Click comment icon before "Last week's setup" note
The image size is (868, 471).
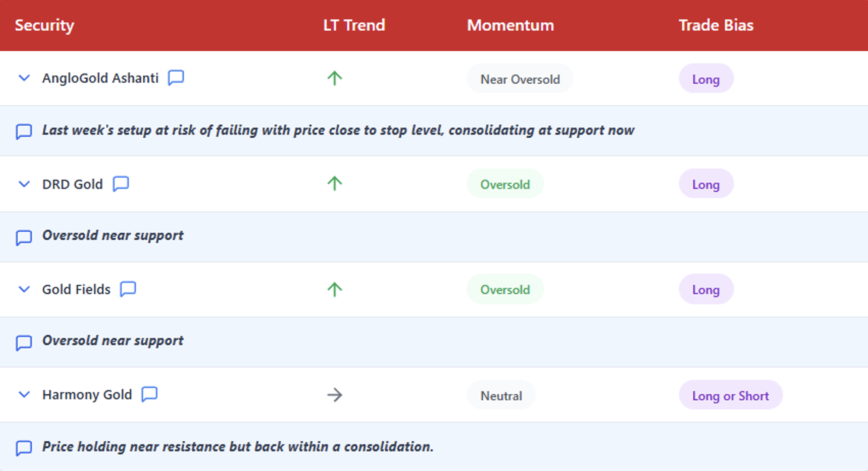click(x=24, y=132)
